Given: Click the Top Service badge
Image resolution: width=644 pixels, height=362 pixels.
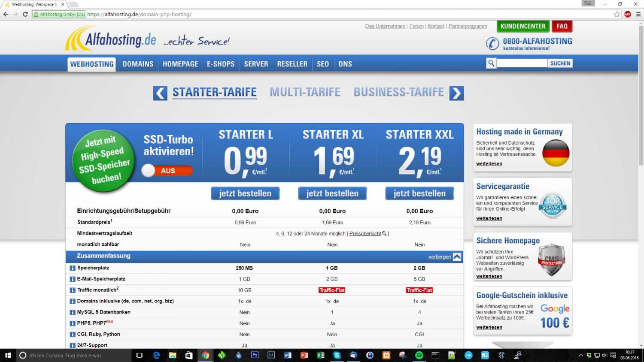Looking at the screenshot, I should [x=552, y=205].
